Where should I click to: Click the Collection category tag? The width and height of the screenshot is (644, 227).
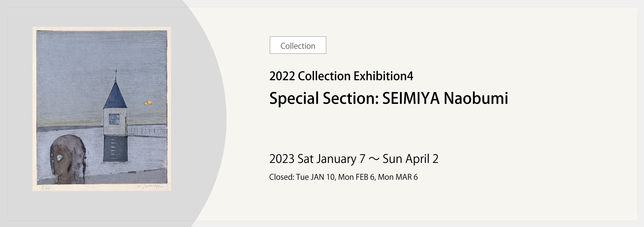click(x=298, y=45)
